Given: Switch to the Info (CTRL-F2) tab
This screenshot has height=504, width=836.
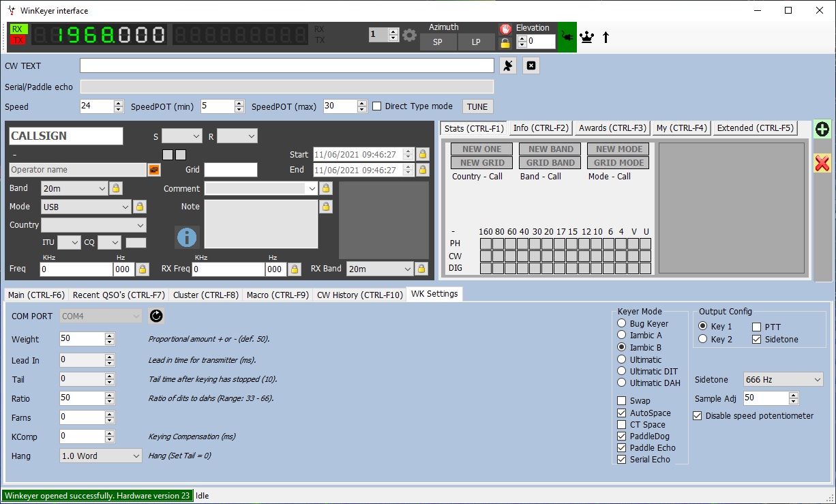Looking at the screenshot, I should (x=541, y=128).
